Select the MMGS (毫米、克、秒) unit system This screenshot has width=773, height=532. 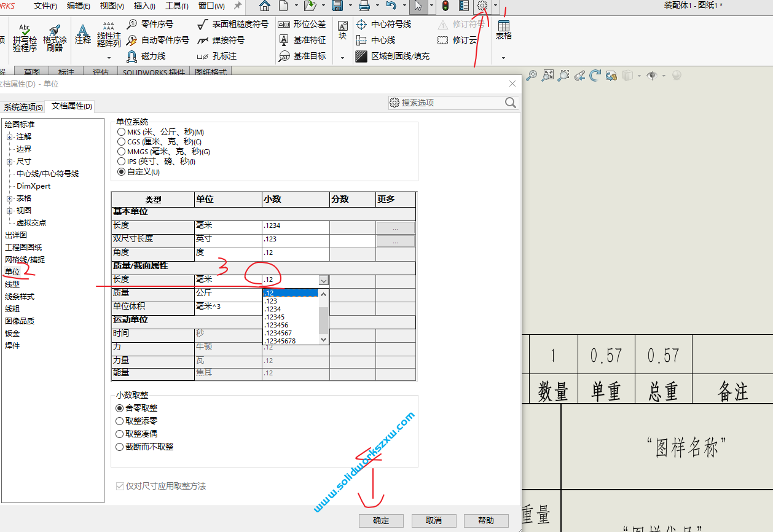click(x=122, y=152)
